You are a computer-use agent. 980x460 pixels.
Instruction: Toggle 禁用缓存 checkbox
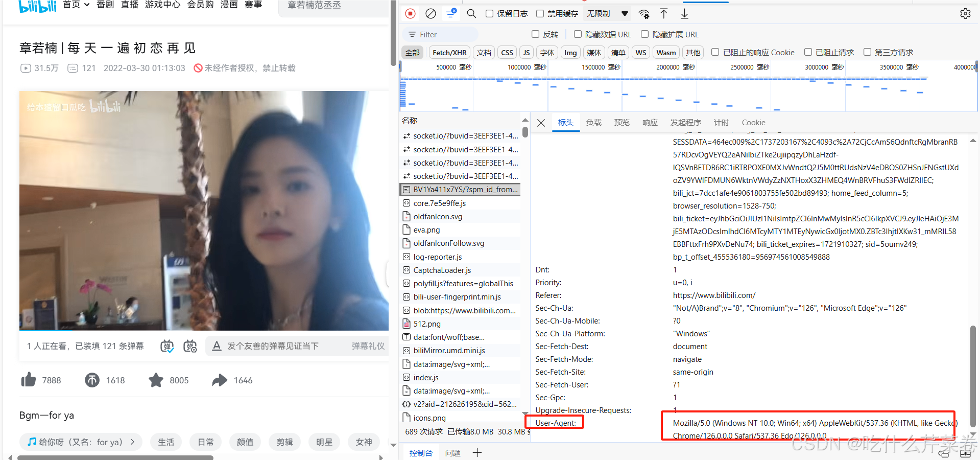[x=540, y=14]
